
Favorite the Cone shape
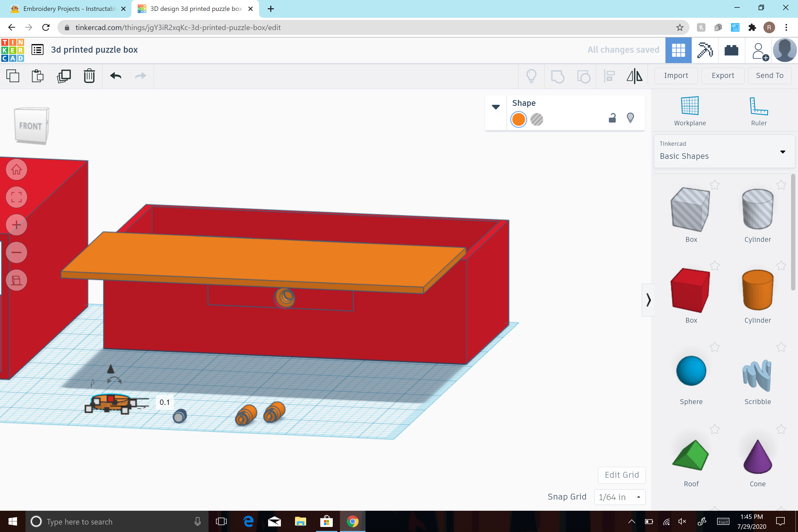click(x=781, y=429)
